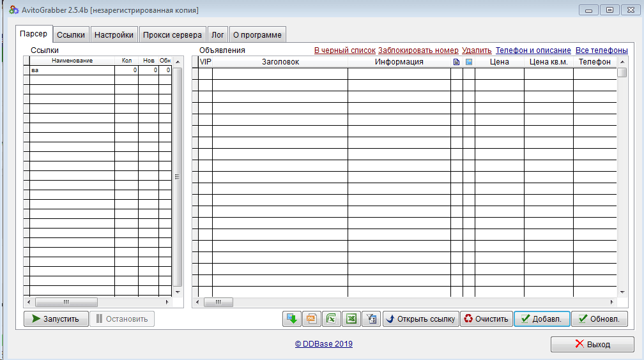The width and height of the screenshot is (644, 360).
Task: Click the XML export icon
Action: (311, 319)
